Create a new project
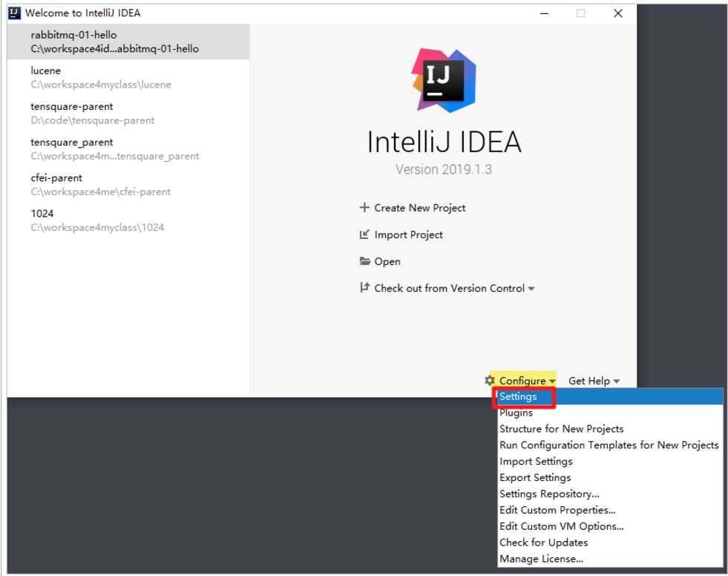Image resolution: width=728 pixels, height=576 pixels. (x=420, y=208)
